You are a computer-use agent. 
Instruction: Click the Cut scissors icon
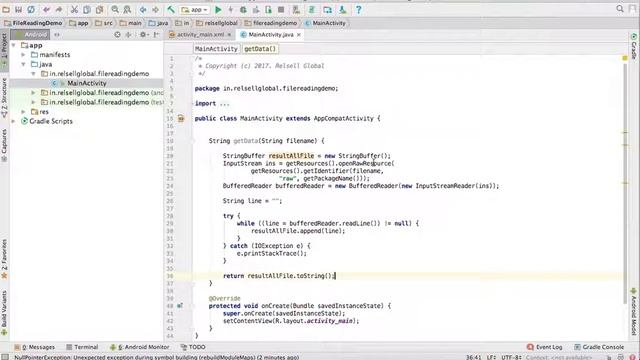click(x=74, y=9)
